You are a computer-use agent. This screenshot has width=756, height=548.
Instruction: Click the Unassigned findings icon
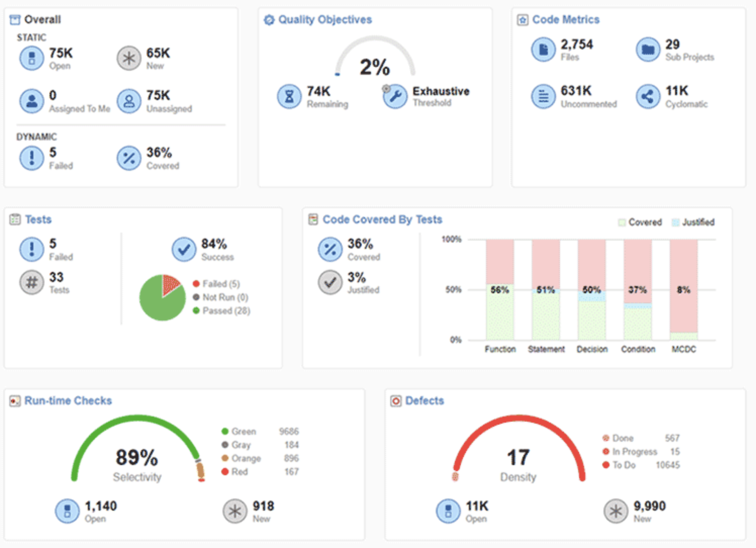tap(129, 101)
